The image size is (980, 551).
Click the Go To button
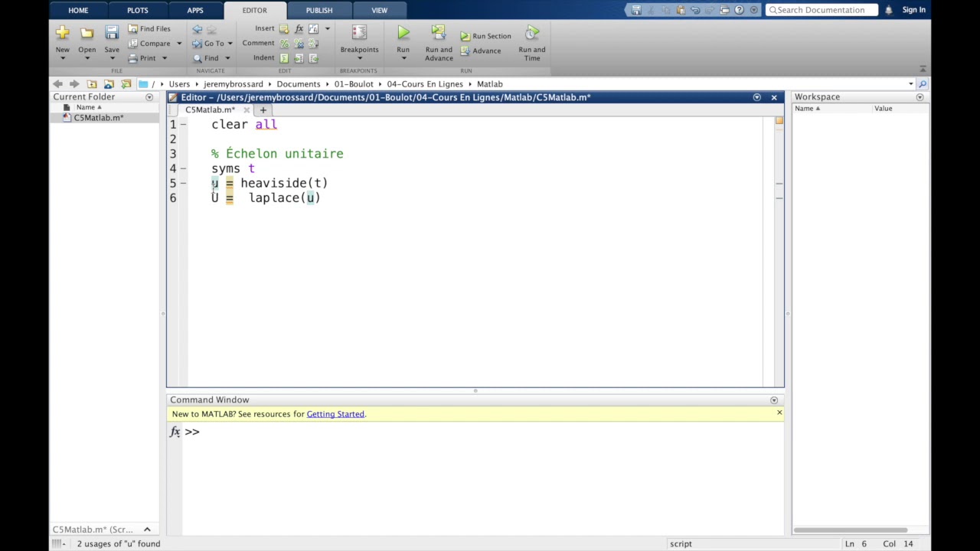pyautogui.click(x=208, y=44)
